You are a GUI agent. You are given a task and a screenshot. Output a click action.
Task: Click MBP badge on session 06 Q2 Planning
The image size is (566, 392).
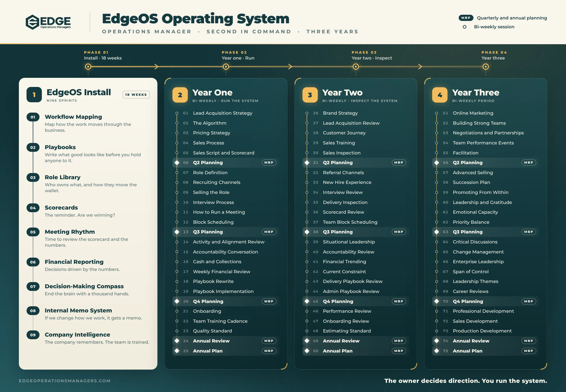[269, 163]
